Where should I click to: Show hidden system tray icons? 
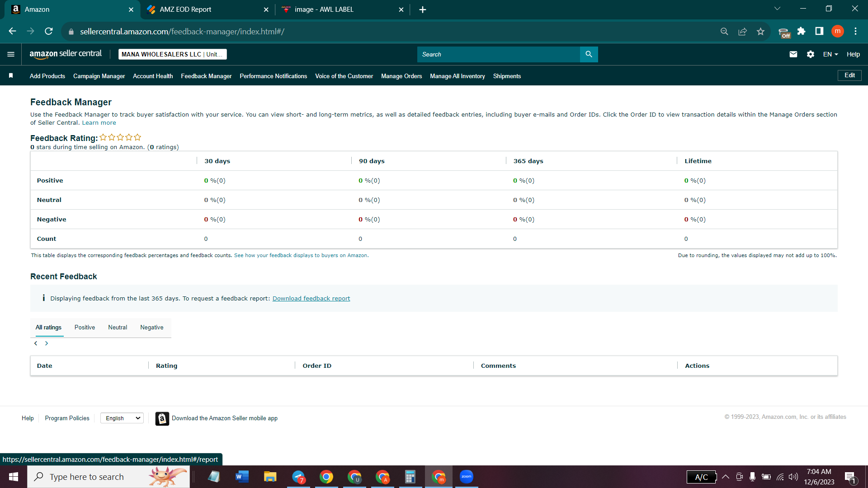click(x=726, y=477)
